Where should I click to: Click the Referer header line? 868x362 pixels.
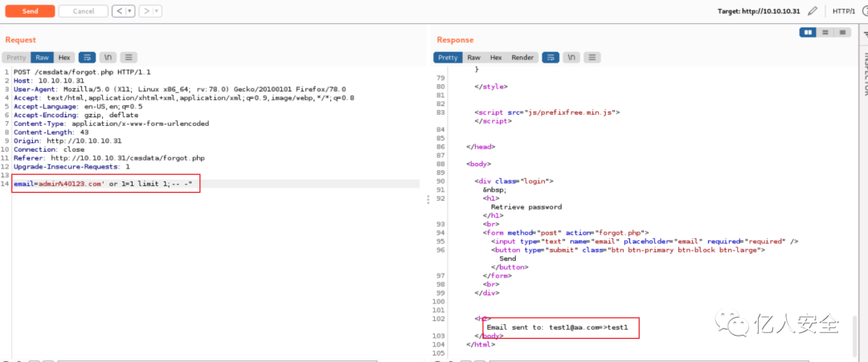pos(109,158)
